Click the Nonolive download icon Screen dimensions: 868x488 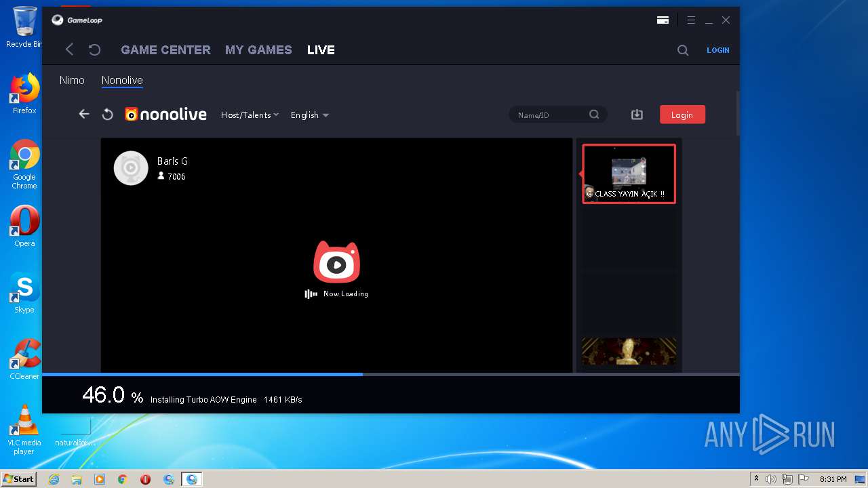pos(637,115)
